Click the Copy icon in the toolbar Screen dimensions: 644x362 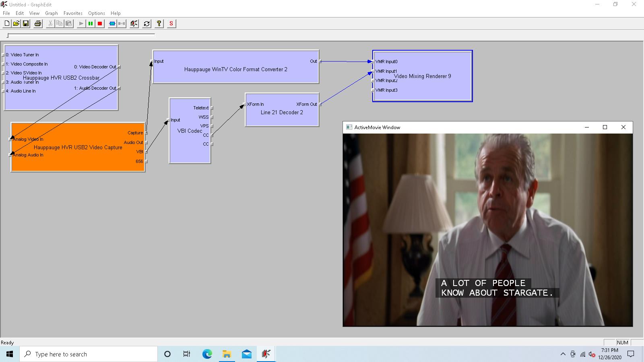tap(60, 24)
